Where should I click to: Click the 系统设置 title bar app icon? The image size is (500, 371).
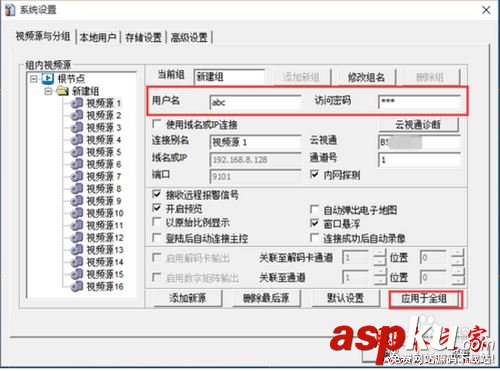pos(10,10)
